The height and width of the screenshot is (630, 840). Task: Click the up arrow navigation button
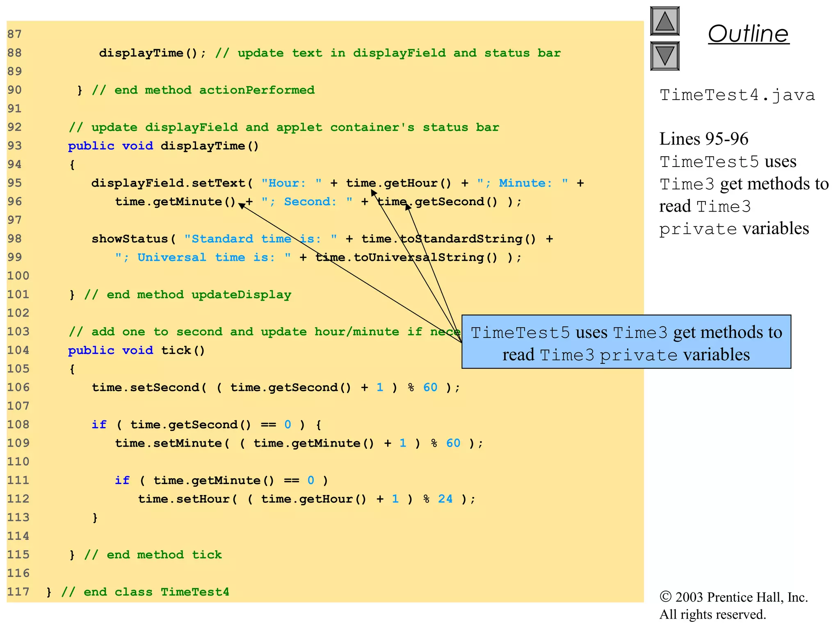665,21
